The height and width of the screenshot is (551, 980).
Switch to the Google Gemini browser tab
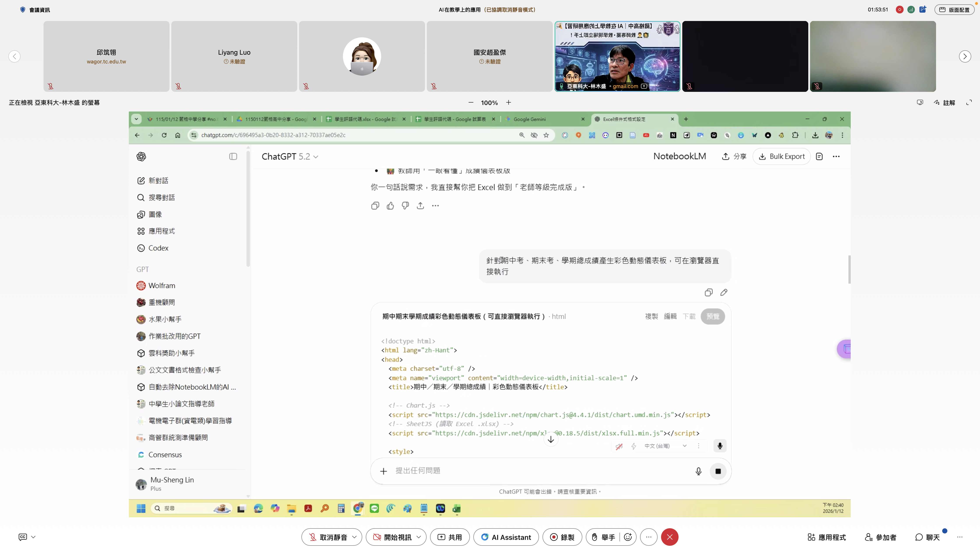click(x=529, y=119)
